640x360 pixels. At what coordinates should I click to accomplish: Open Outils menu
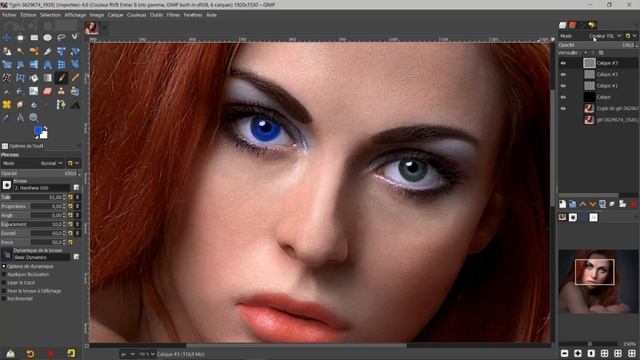[x=156, y=15]
